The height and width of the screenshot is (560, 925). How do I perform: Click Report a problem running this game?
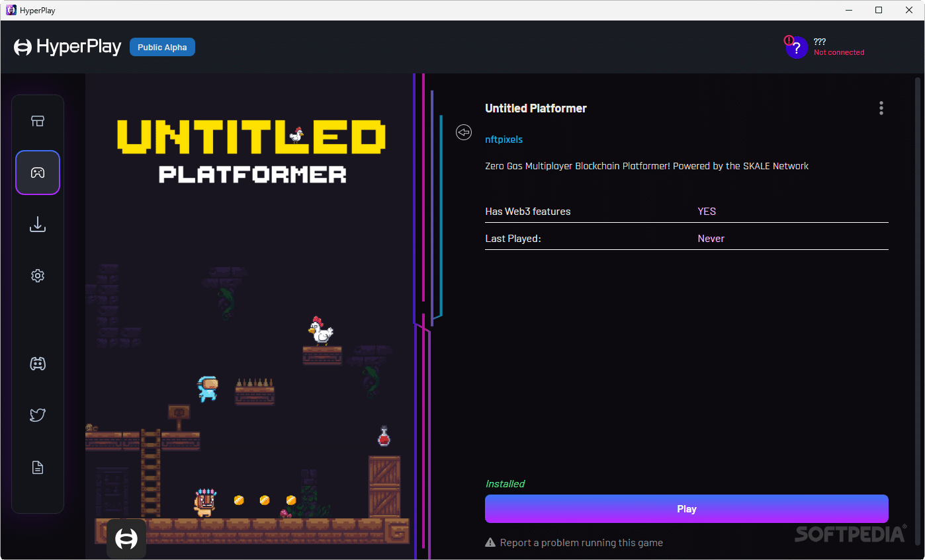click(x=574, y=543)
